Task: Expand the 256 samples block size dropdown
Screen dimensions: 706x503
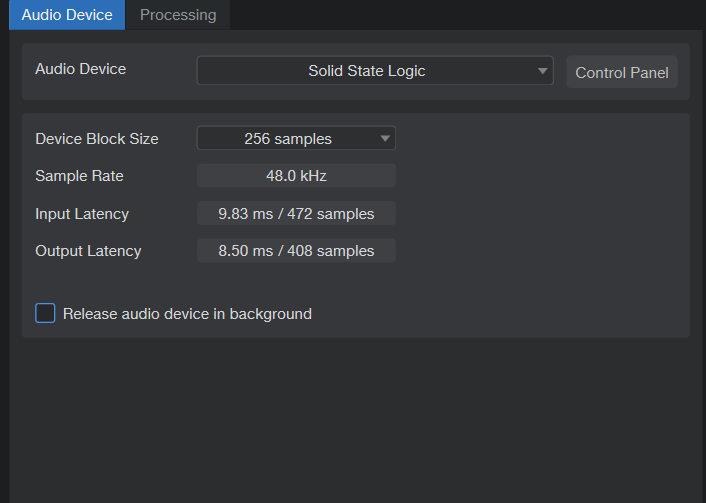Action: click(288, 139)
